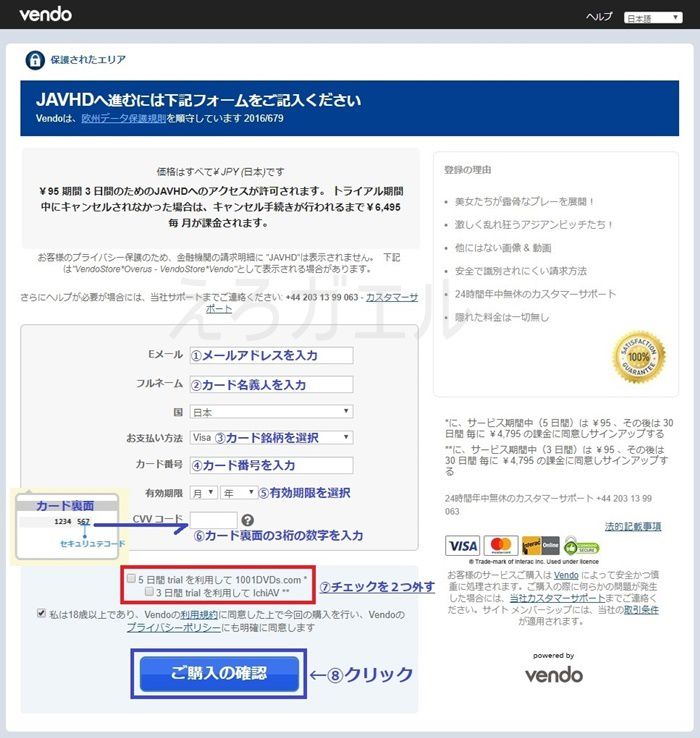Click the powered by vendo logo
This screenshot has height=738, width=700.
pos(554,674)
